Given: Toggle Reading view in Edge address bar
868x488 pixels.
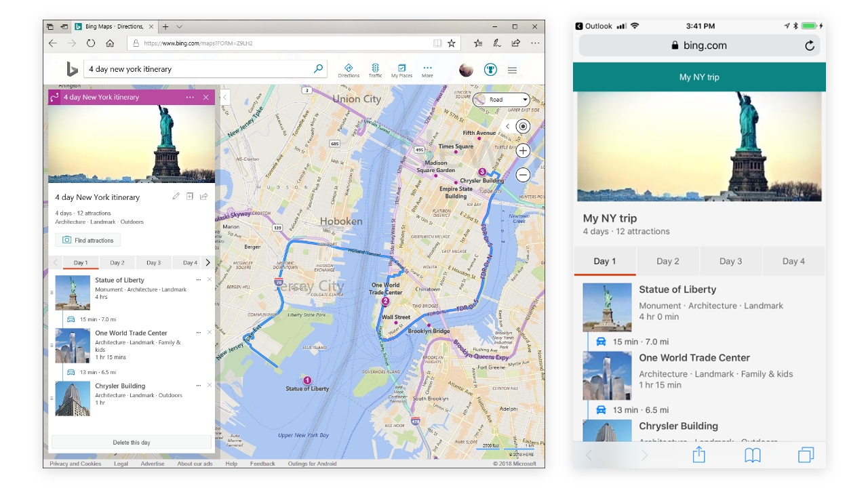Looking at the screenshot, I should (x=437, y=43).
